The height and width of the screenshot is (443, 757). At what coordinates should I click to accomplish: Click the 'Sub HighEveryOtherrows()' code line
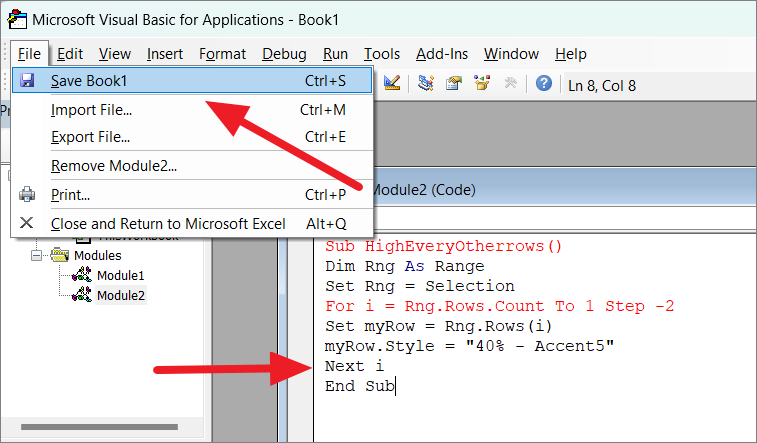444,246
